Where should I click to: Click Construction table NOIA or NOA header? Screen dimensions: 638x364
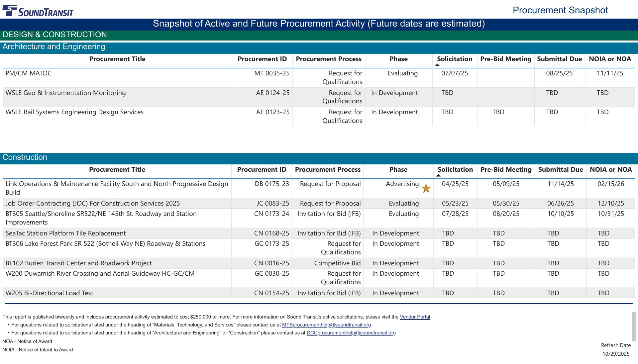[x=610, y=170]
